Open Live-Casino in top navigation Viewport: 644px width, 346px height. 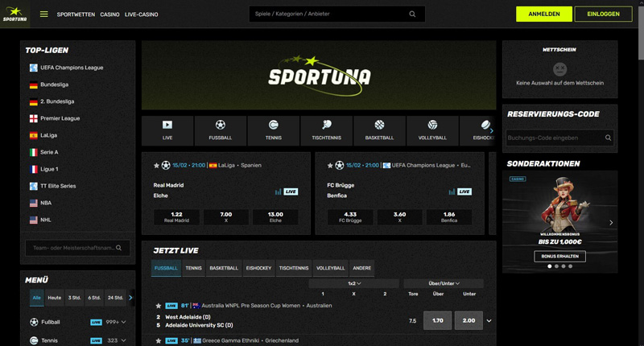[142, 14]
